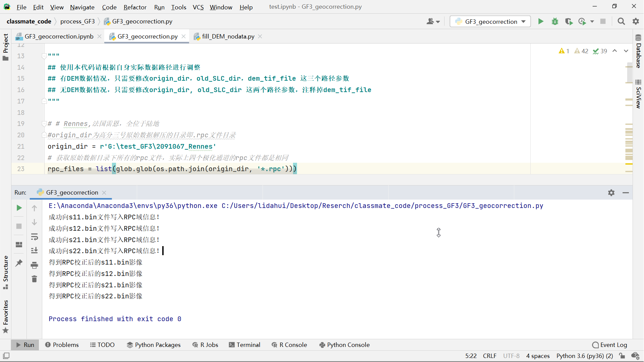Screen dimensions: 644x362
Task: Open IDE Settings via gear icon
Action: click(x=636, y=21)
